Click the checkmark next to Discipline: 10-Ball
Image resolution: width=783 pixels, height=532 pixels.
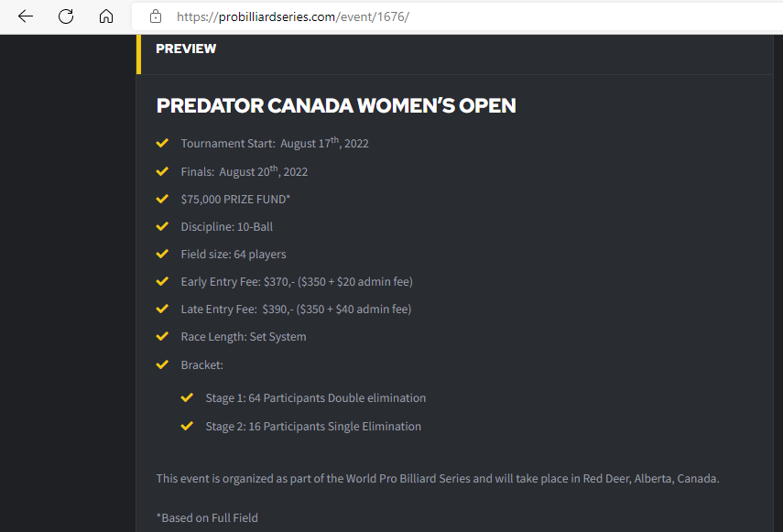pyautogui.click(x=162, y=226)
